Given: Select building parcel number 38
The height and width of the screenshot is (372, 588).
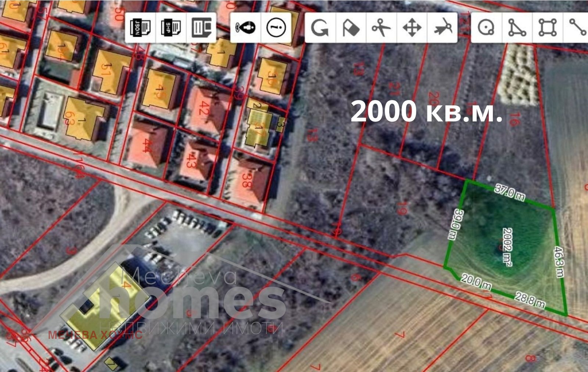Looking at the screenshot, I should [247, 180].
